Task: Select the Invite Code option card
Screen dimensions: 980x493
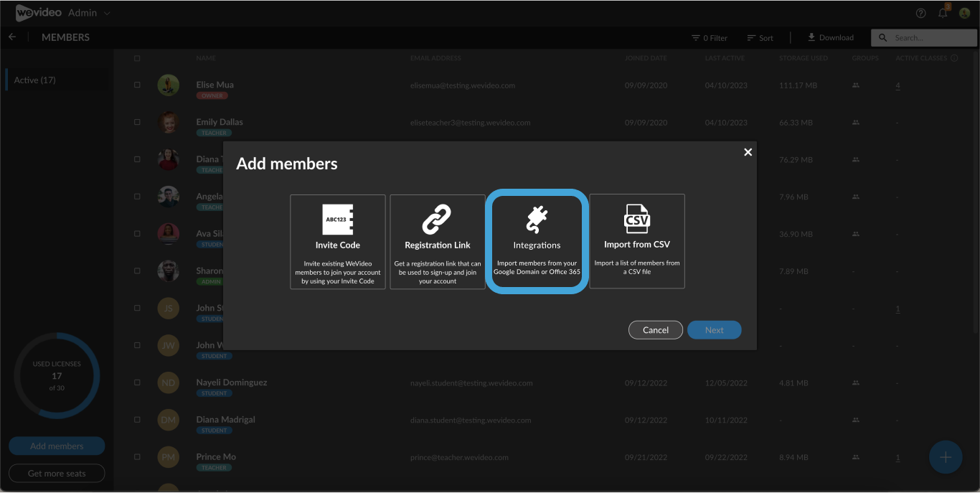Action: coord(338,242)
